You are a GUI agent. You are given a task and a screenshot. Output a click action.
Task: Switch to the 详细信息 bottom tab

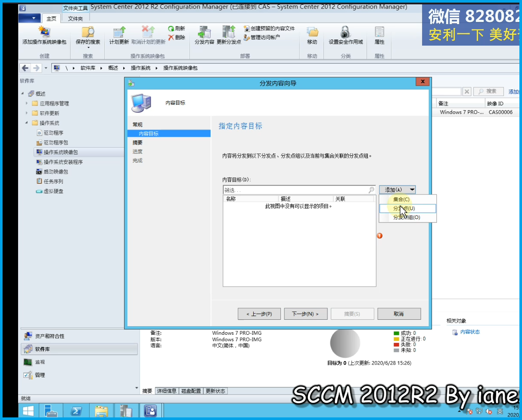point(167,391)
